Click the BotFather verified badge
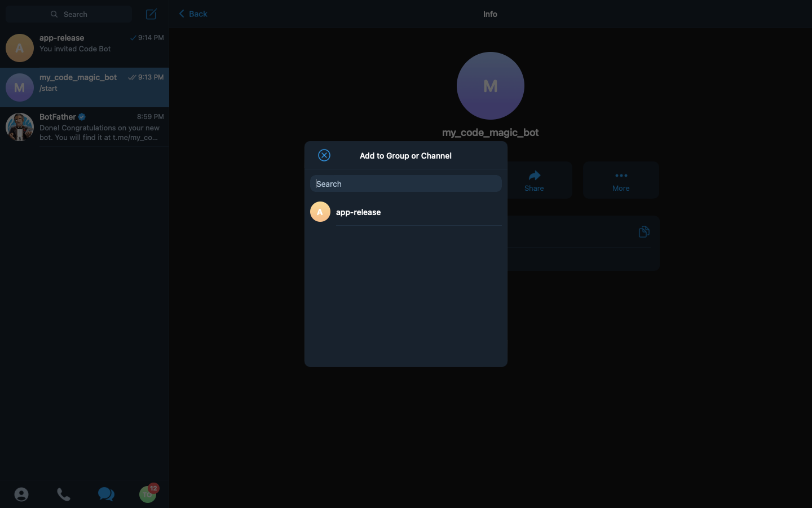 82,117
